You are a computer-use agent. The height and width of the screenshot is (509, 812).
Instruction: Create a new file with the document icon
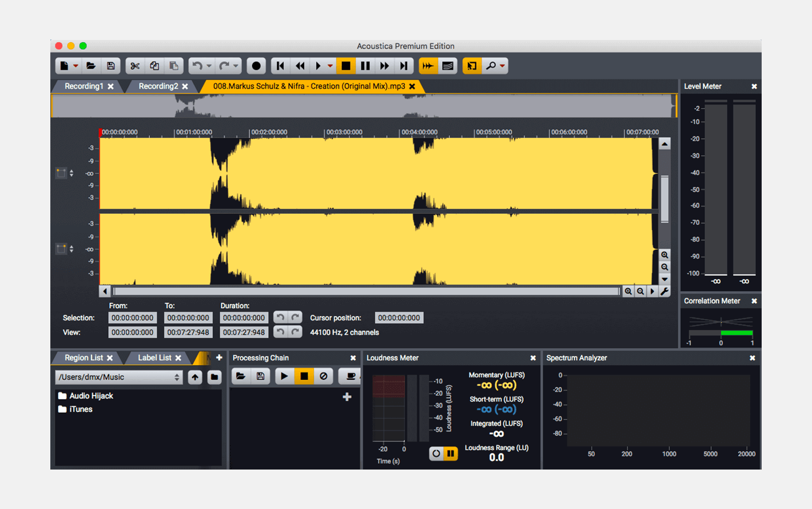pyautogui.click(x=64, y=66)
